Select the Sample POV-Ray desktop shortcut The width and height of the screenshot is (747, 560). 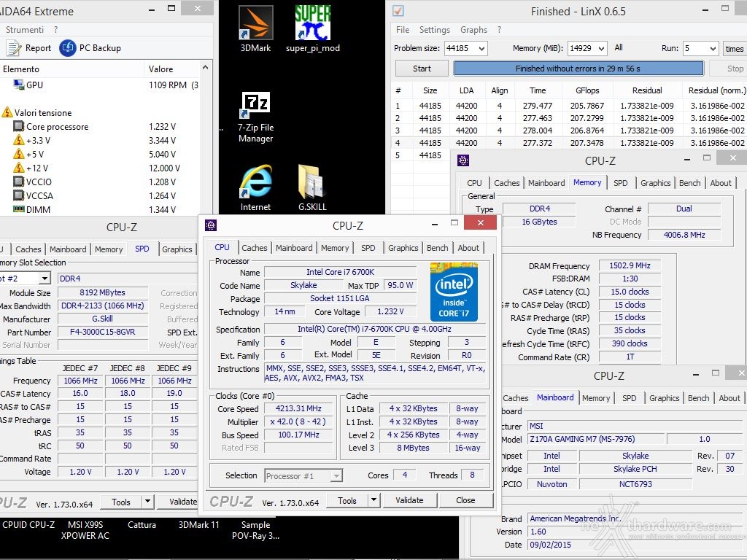click(256, 530)
